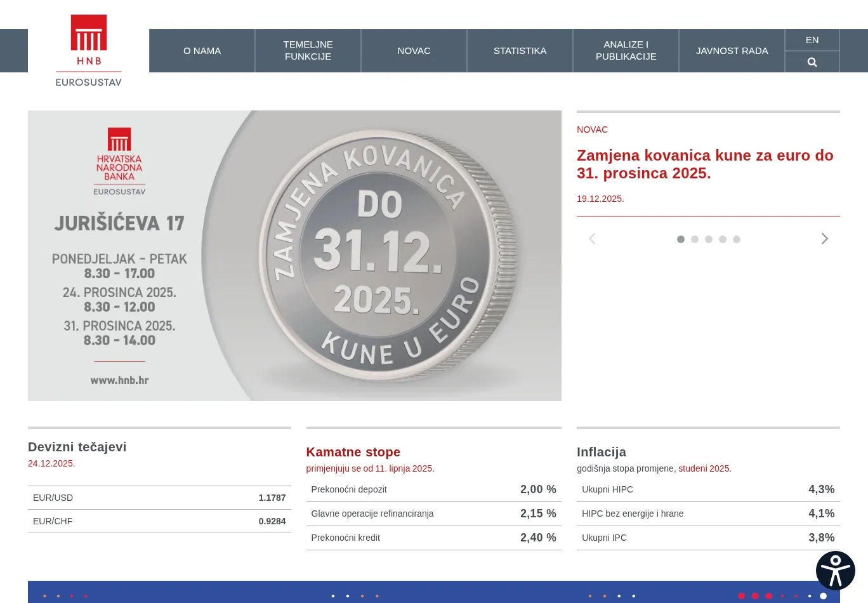
Task: Go to previous carousel slide arrow
Action: point(592,239)
